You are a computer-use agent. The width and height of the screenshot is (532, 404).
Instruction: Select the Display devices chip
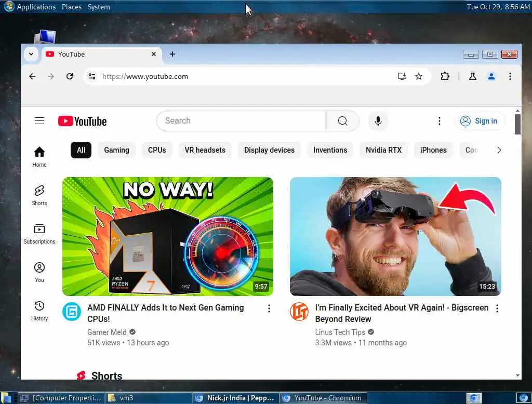(270, 150)
